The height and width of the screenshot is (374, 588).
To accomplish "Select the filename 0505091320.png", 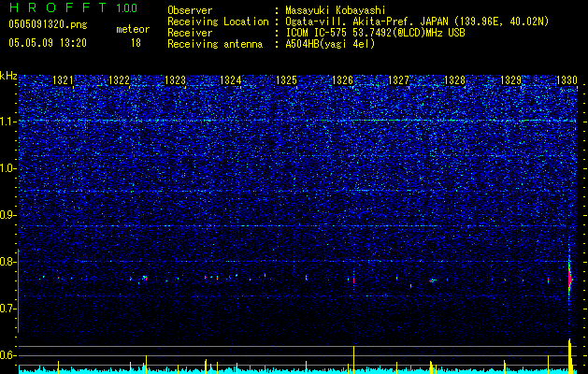I will (x=48, y=24).
